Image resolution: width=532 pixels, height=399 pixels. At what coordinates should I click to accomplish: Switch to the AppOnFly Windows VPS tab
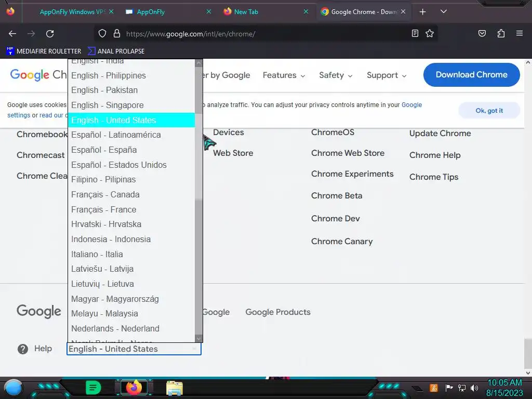70,12
